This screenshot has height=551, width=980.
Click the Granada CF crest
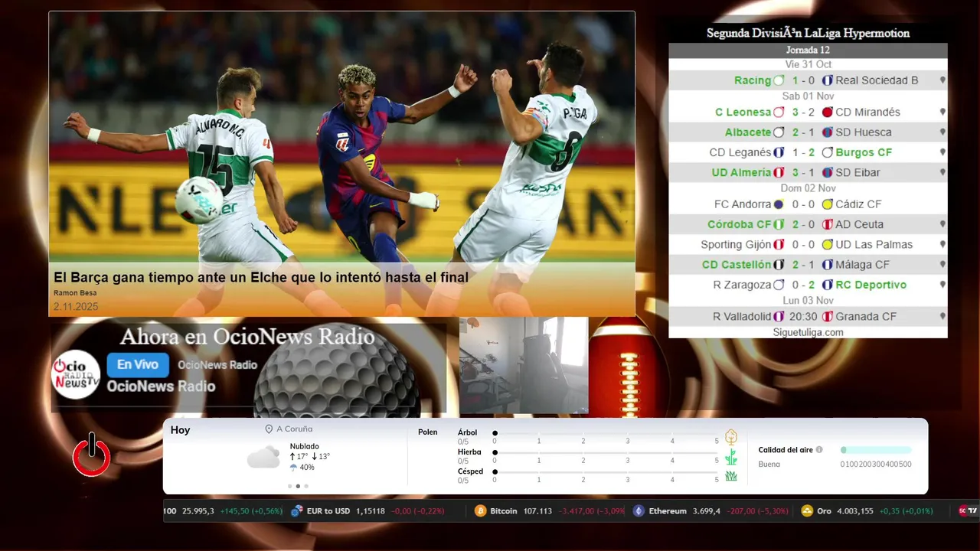tap(828, 316)
